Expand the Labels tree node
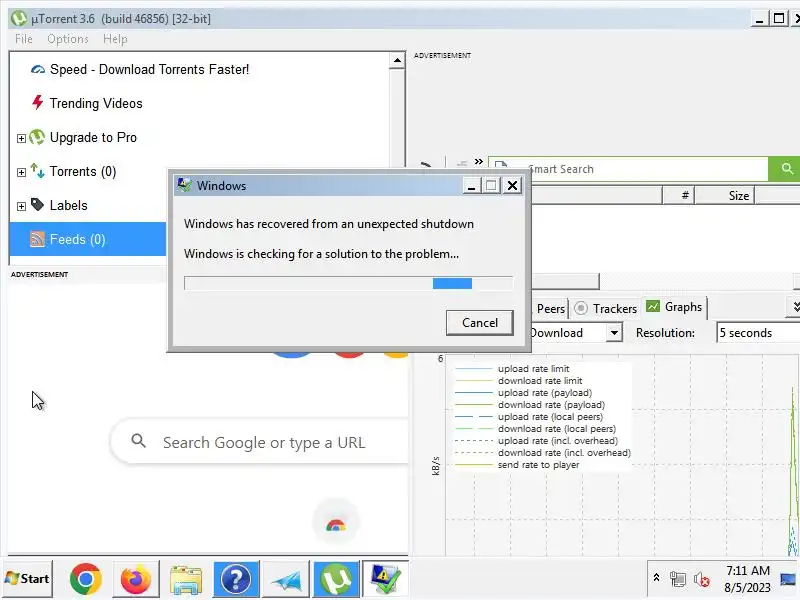Screen dimensions: 800x600 21,206
